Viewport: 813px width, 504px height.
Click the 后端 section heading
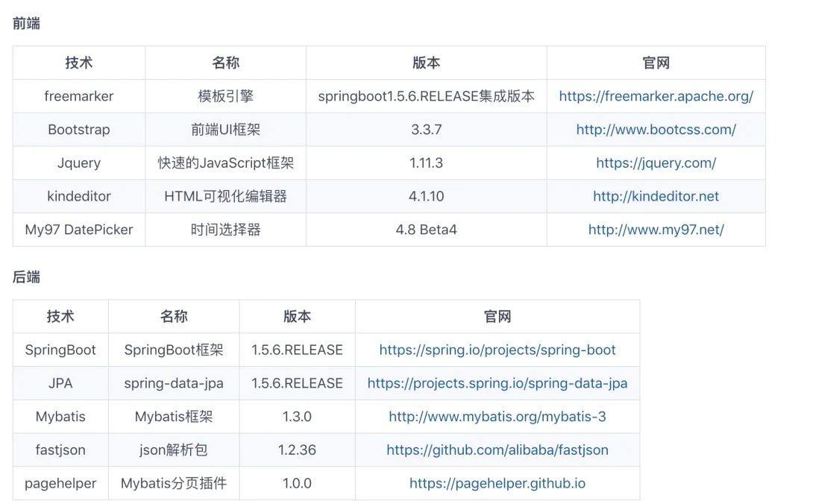[x=27, y=277]
